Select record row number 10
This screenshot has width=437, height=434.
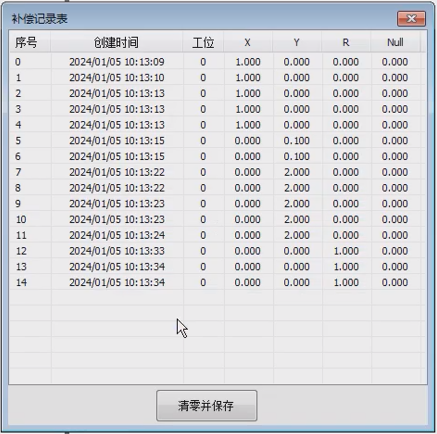(x=217, y=219)
